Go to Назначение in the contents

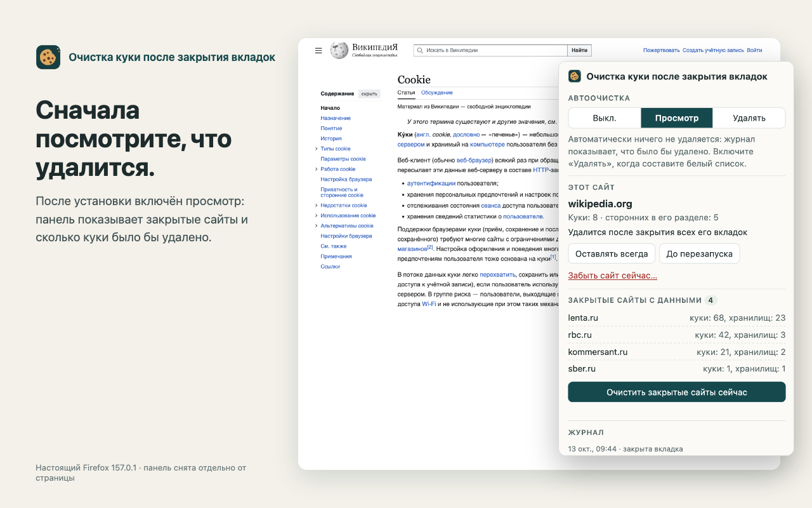336,118
